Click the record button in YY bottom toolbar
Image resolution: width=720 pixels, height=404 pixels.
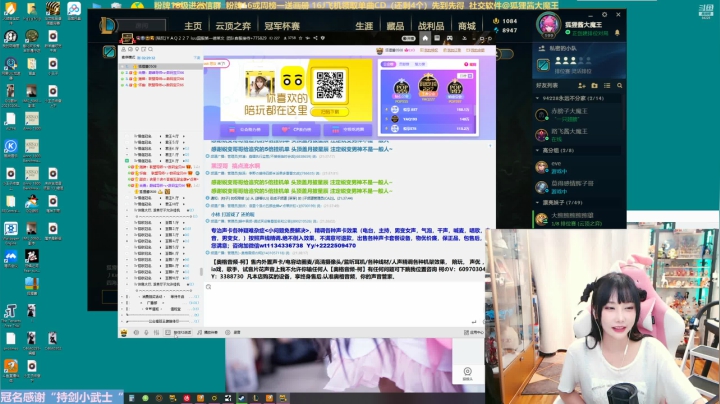point(233,332)
